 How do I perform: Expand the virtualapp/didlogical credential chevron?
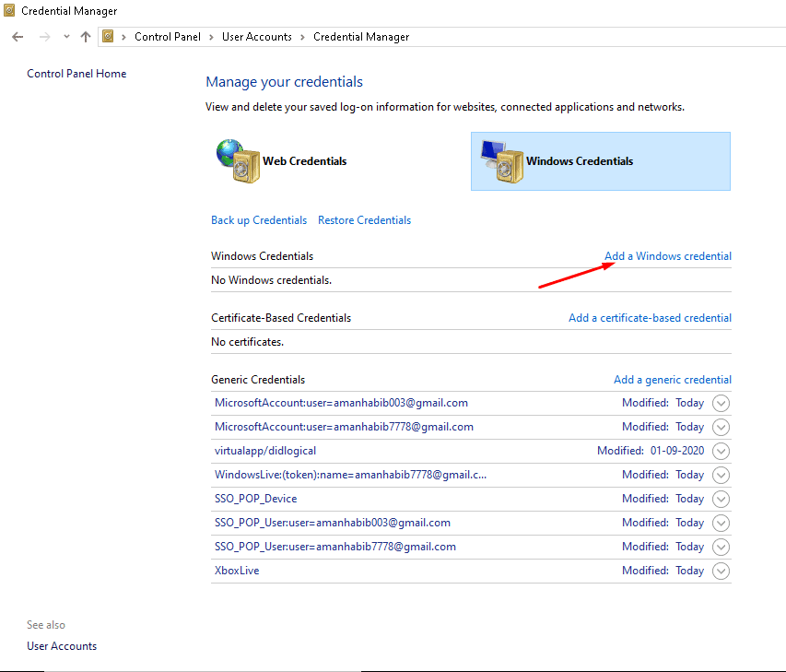(x=721, y=451)
